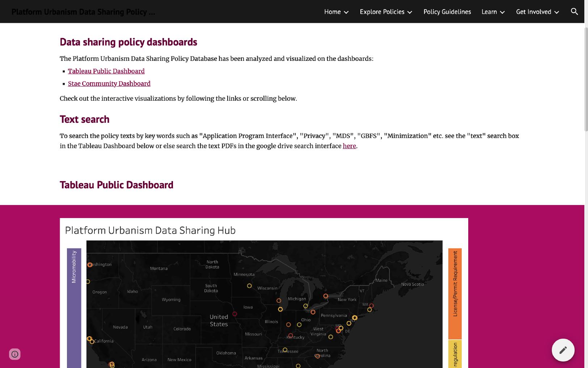Open the site info circle icon
588x368 pixels.
click(x=15, y=354)
